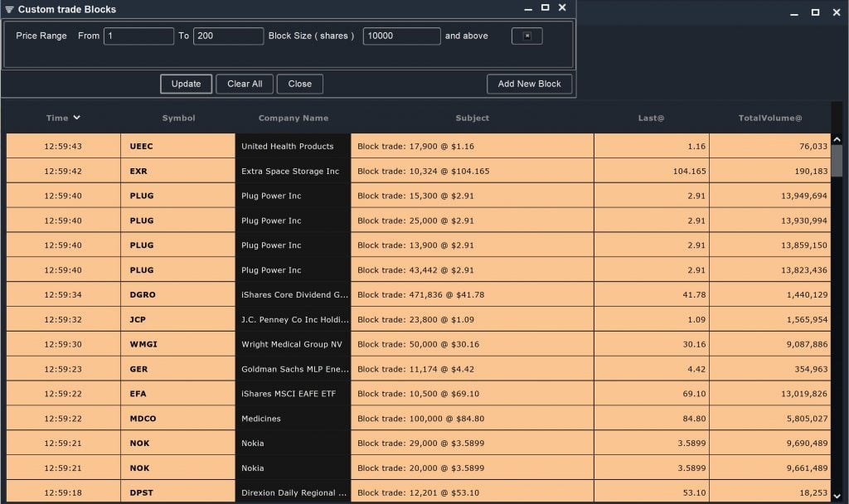
Task: Click the Price Range 'From' input field
Action: [138, 36]
